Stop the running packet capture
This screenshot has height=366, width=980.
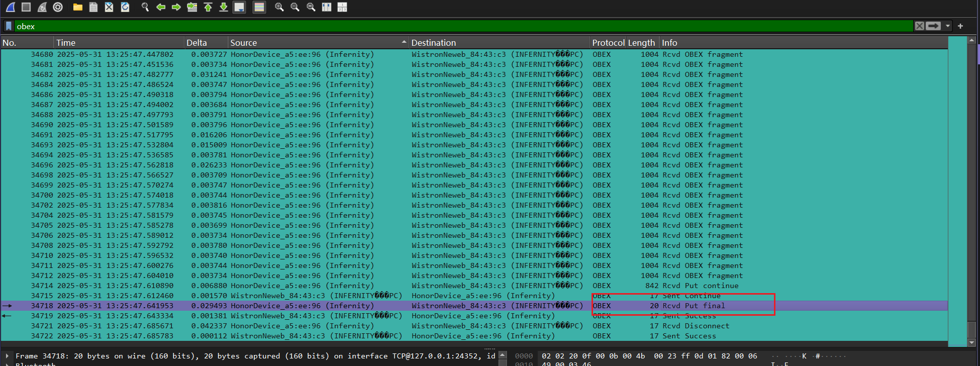tap(26, 7)
